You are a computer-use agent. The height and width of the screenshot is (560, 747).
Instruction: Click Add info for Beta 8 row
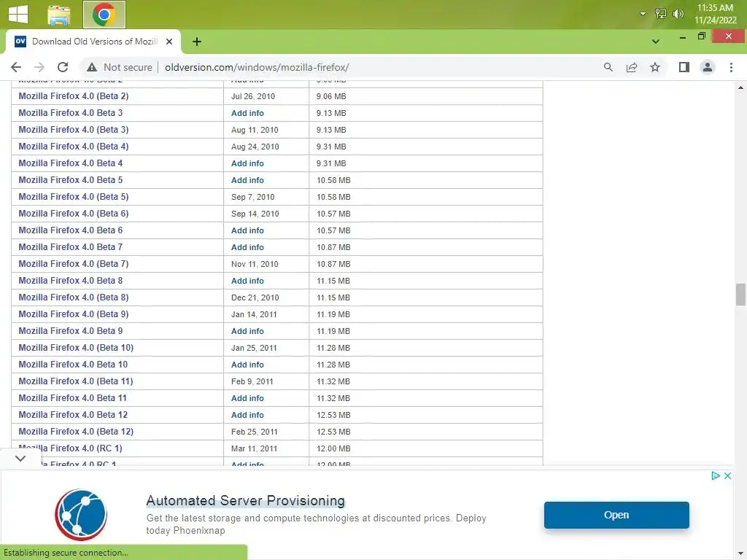click(247, 281)
